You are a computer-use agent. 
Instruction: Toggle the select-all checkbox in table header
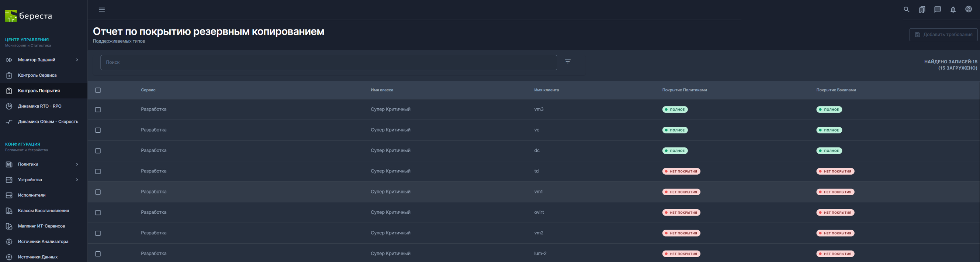point(98,90)
